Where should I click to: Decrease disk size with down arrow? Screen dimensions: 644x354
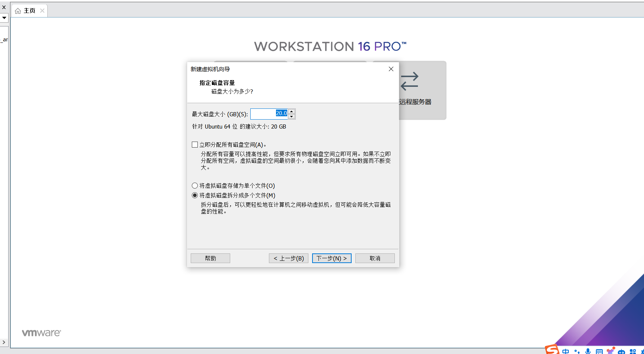(292, 117)
